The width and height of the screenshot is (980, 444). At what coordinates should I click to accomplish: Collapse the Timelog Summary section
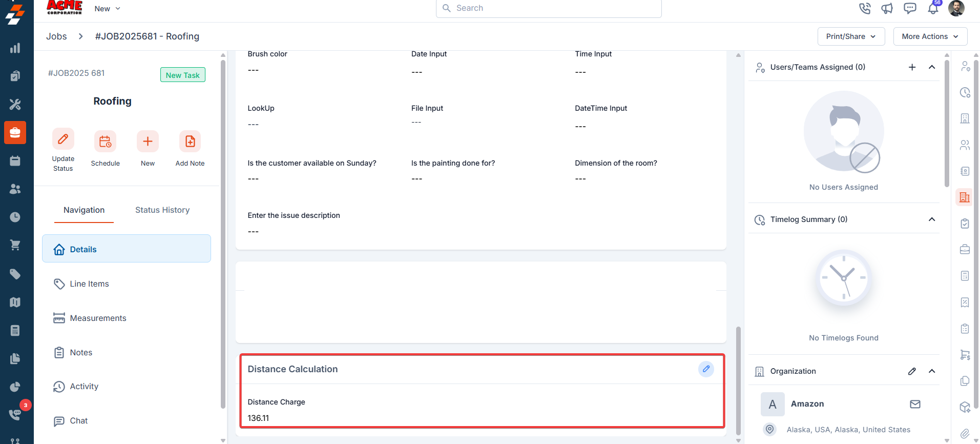(932, 219)
